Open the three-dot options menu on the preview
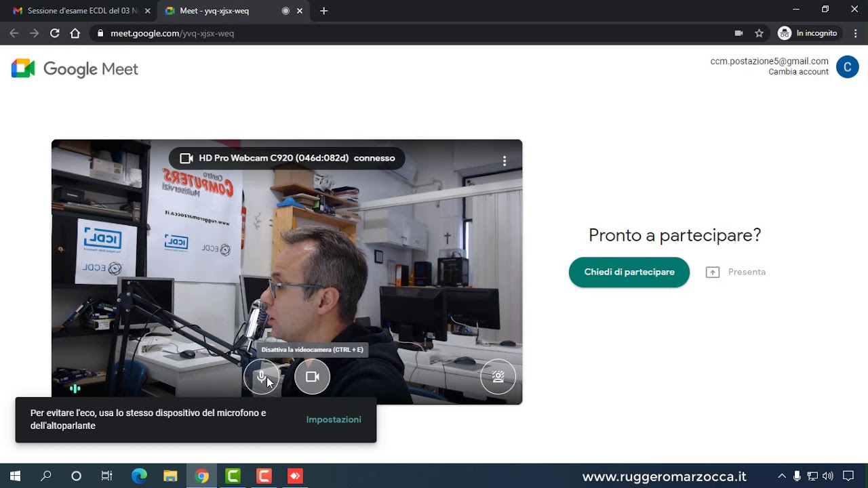The width and height of the screenshot is (868, 488). (x=505, y=161)
